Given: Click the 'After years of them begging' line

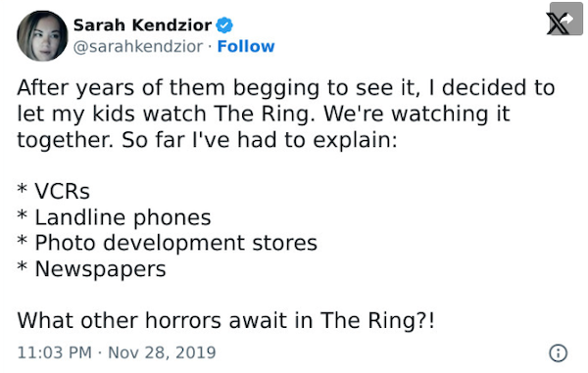Looking at the screenshot, I should click(x=286, y=88).
